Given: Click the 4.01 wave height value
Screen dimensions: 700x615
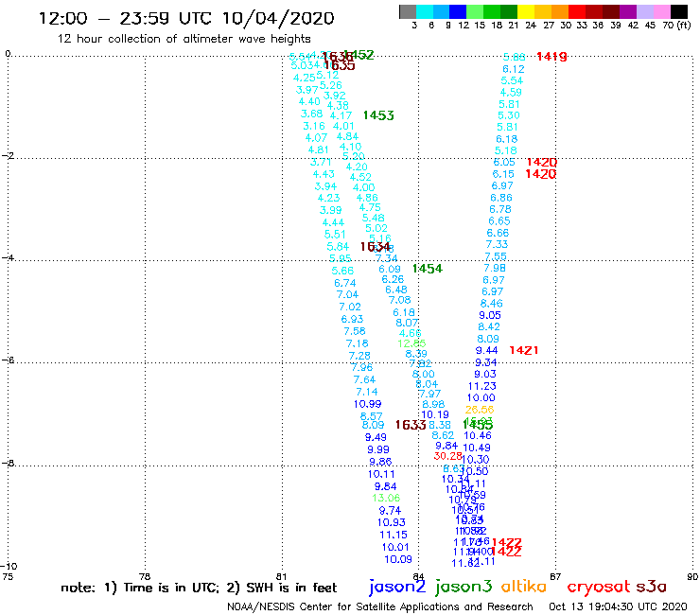Looking at the screenshot, I should click(343, 126).
